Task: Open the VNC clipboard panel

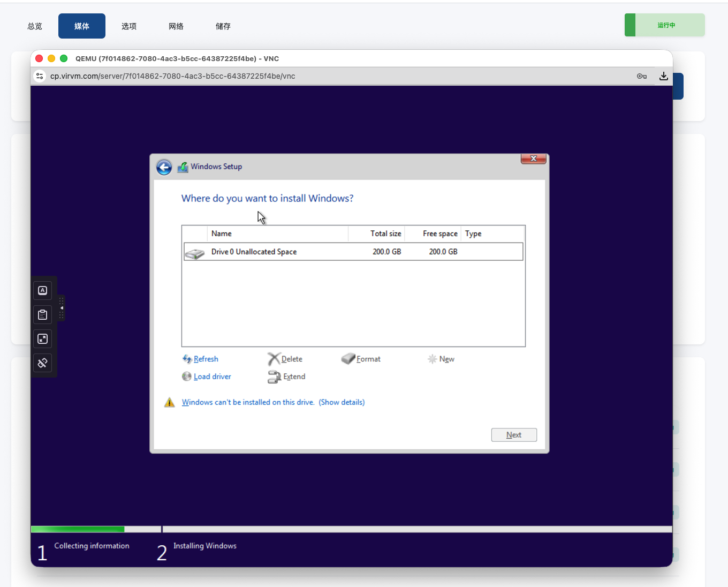Action: point(43,314)
